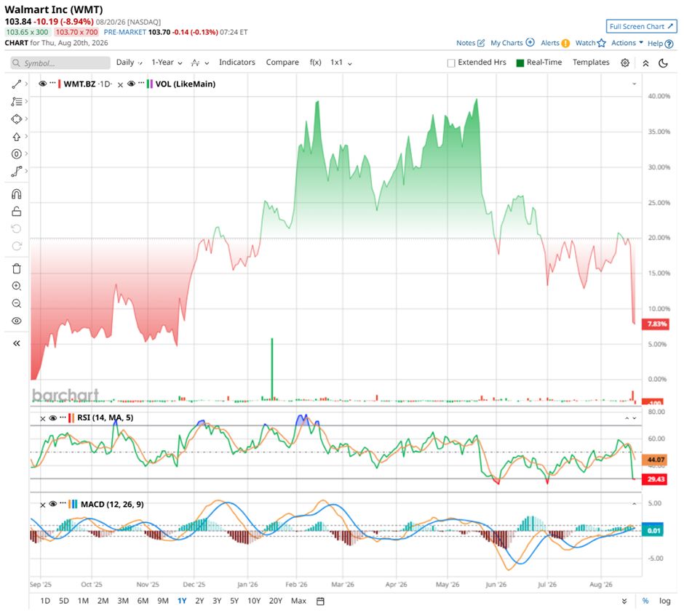Select the 1D time range
684x616 pixels.
[45, 601]
